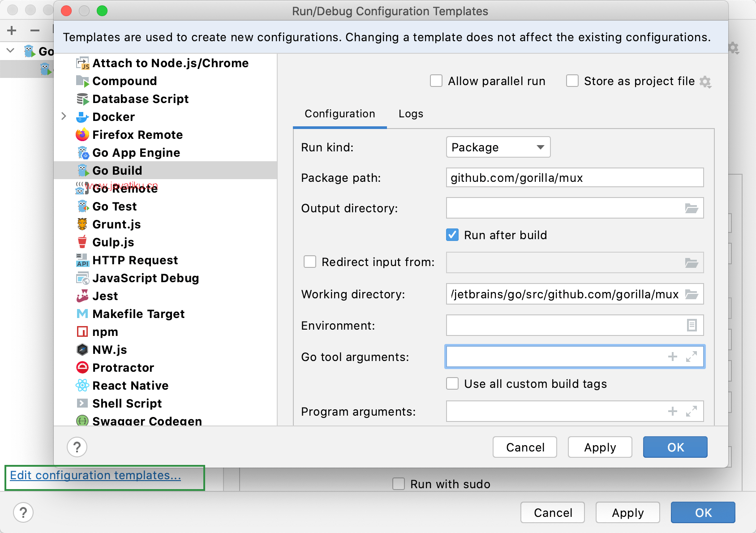Viewport: 756px width, 533px height.
Task: Open help in Templates dialog
Action: [x=77, y=447]
